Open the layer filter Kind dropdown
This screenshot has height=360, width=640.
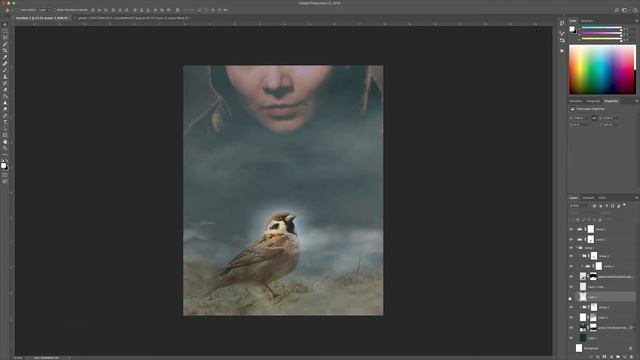click(x=579, y=206)
